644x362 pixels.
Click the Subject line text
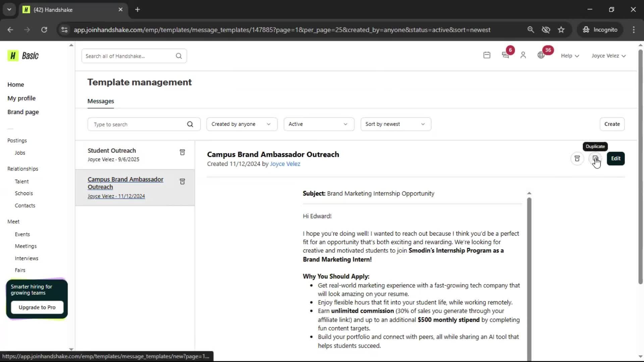click(x=368, y=193)
